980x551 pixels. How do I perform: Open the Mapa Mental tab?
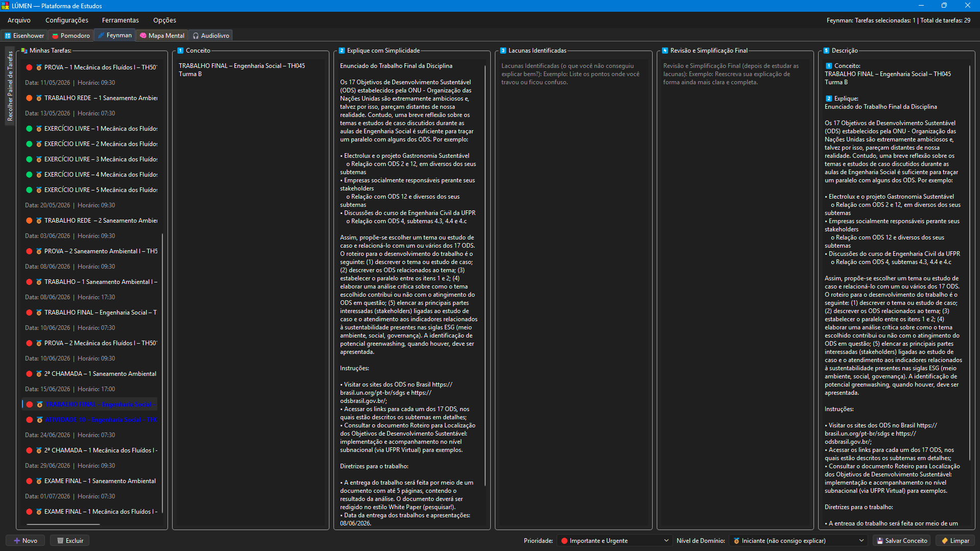(162, 35)
